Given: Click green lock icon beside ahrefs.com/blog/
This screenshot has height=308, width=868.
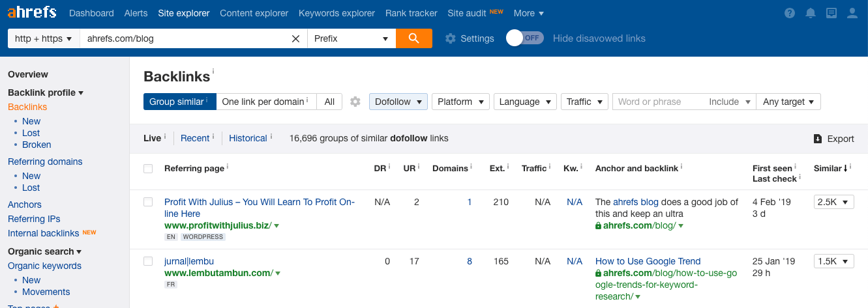Looking at the screenshot, I should [598, 226].
